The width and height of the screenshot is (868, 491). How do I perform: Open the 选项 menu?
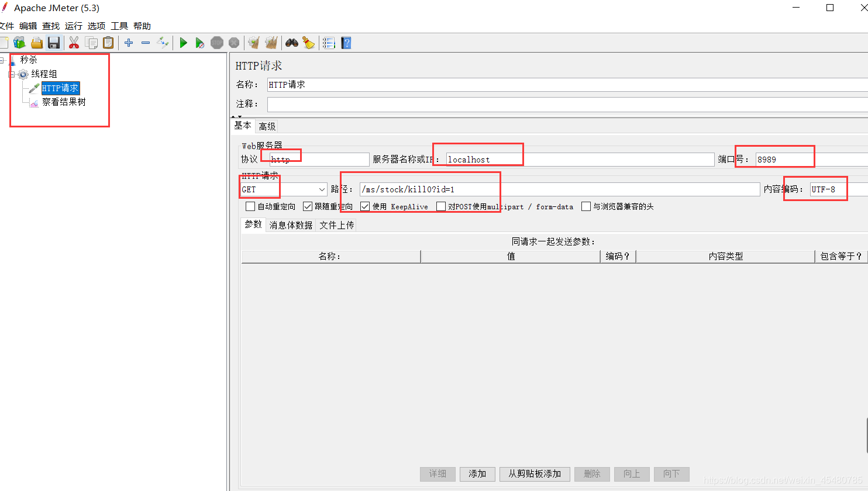(x=97, y=26)
